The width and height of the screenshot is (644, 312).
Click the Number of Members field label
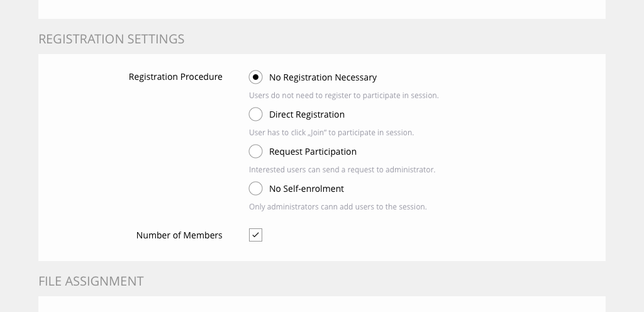click(179, 235)
